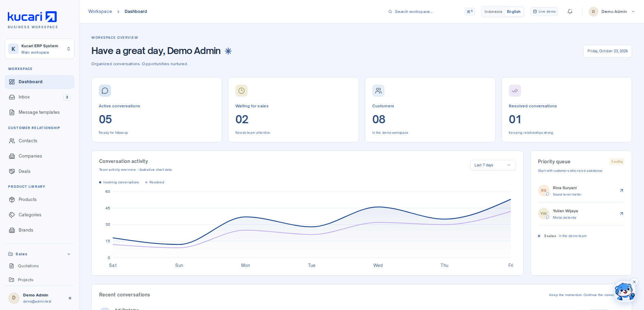Screen dimensions: 644x310
Task: Click the Customers people icon on card
Action: pos(378,91)
